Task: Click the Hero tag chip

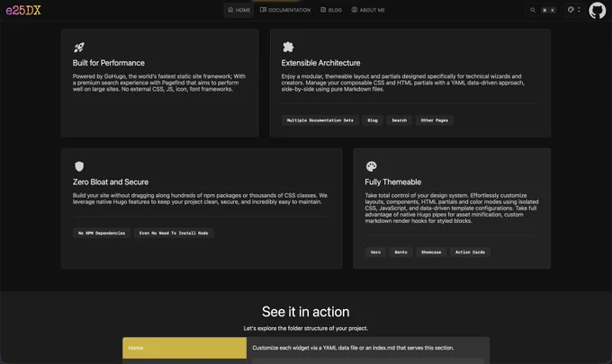Action: coord(375,253)
